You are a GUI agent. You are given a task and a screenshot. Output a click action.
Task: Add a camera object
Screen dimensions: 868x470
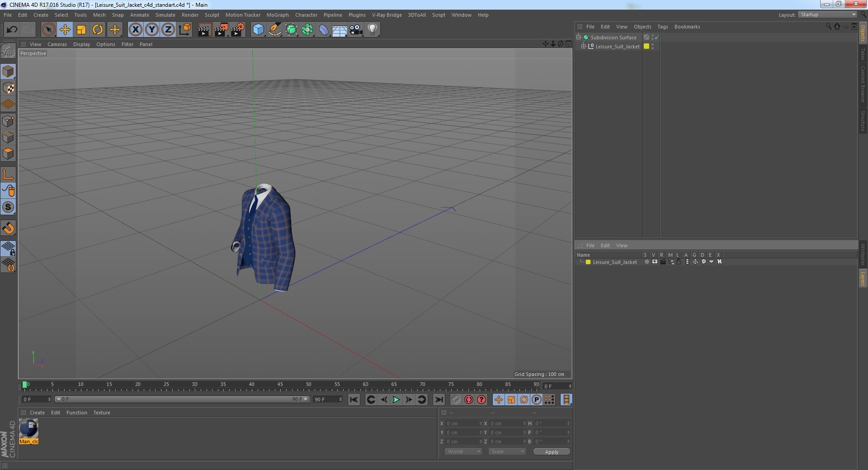[x=356, y=30]
